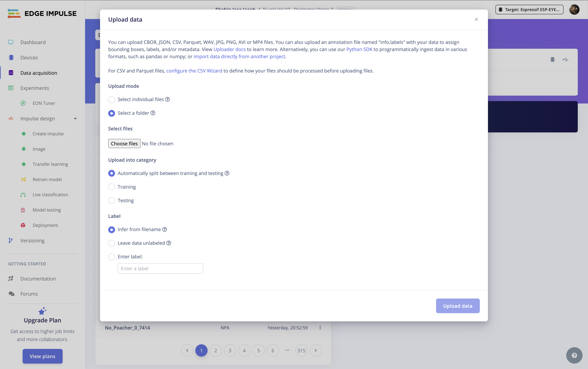Select the Training upload category
The width and height of the screenshot is (588, 369).
[x=111, y=187]
